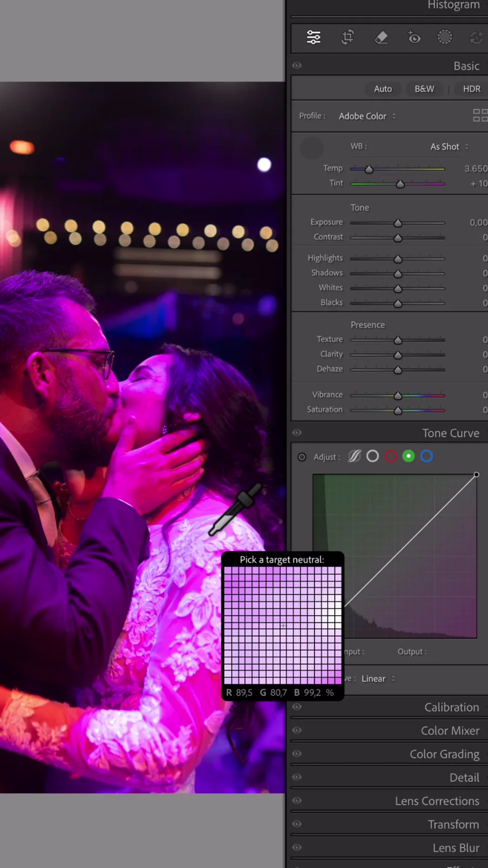Collapse the Basic panel header
This screenshot has width=488, height=868.
click(x=466, y=66)
